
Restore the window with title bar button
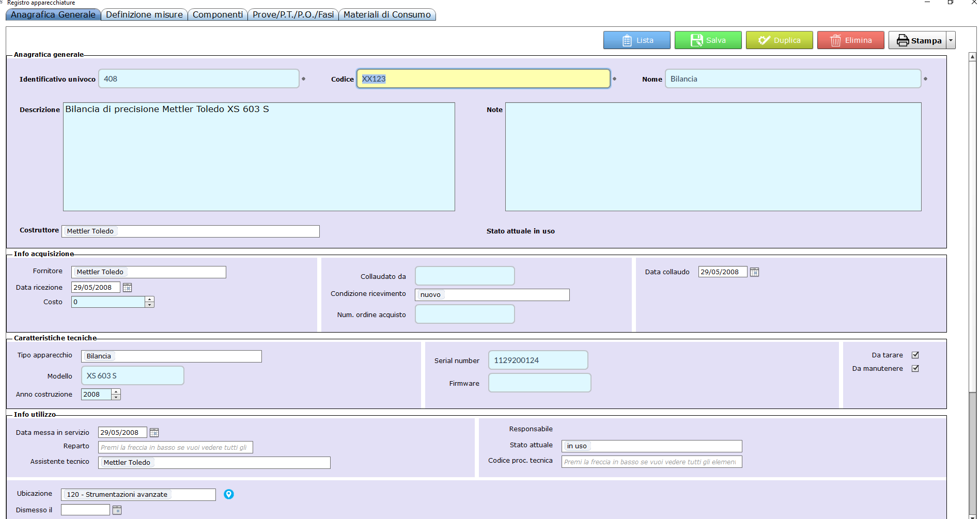point(950,3)
